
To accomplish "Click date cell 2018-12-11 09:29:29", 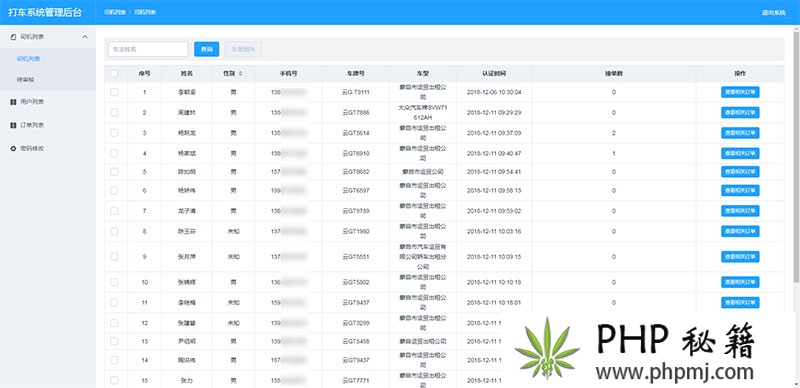I will pyautogui.click(x=494, y=112).
